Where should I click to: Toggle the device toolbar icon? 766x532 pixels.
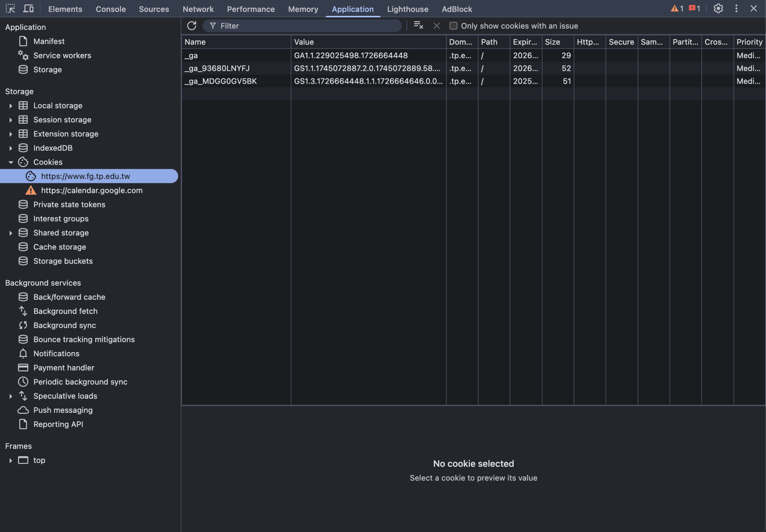(x=28, y=9)
